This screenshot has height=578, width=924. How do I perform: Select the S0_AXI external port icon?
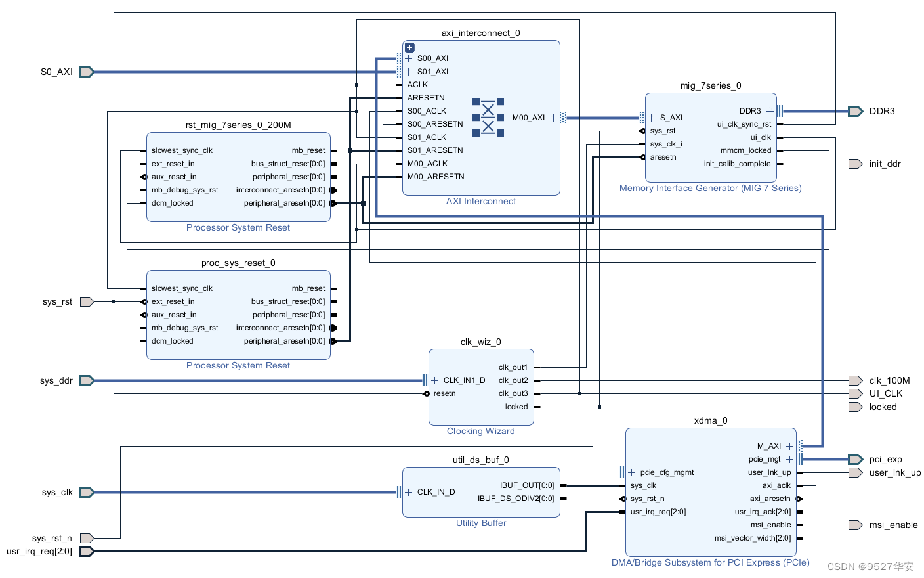[87, 72]
